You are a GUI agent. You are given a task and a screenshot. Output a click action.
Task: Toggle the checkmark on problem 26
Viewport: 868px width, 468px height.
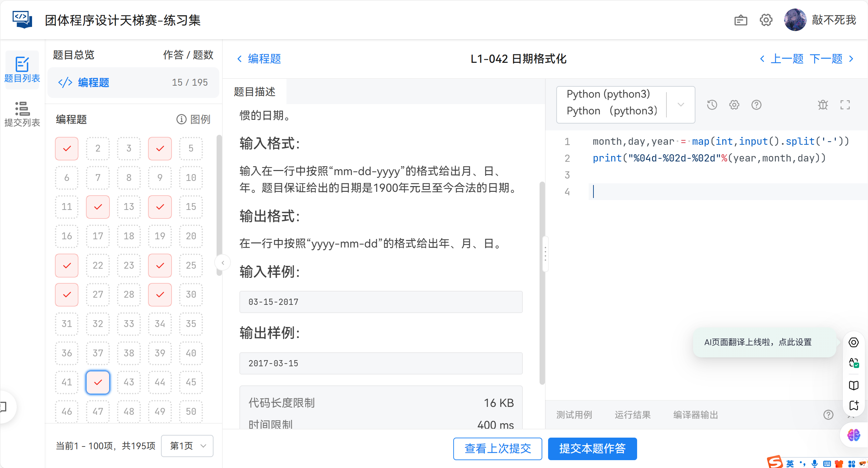tap(67, 295)
